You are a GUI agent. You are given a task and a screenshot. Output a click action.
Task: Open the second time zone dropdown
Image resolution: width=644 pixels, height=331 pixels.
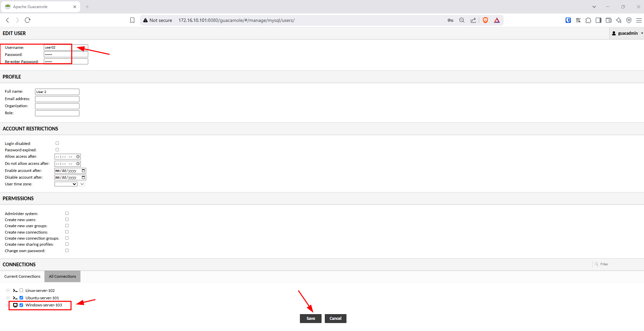tap(82, 184)
